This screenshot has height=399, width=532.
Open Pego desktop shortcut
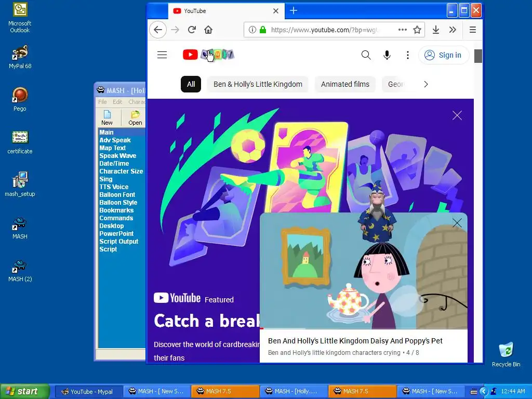pos(20,99)
